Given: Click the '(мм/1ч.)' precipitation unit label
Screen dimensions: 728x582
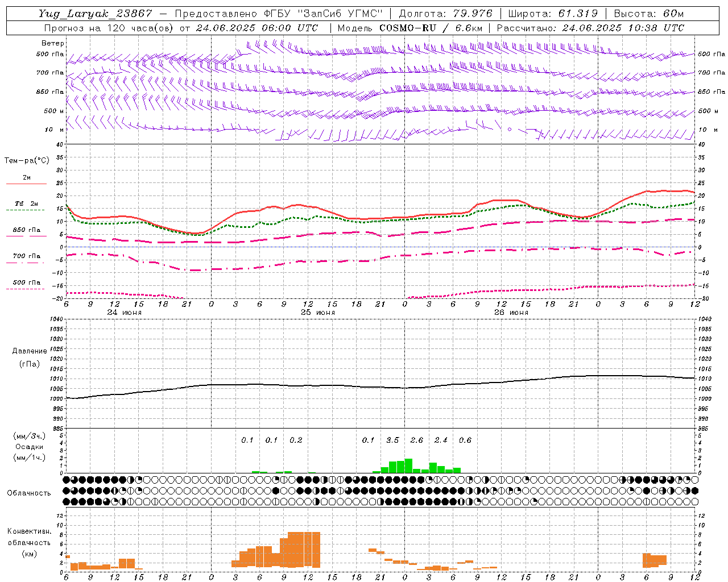Looking at the screenshot, I should 30,458.
